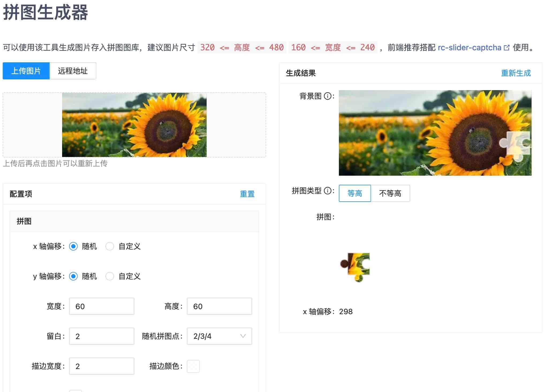Click 重新生成 to regenerate result

tap(516, 73)
